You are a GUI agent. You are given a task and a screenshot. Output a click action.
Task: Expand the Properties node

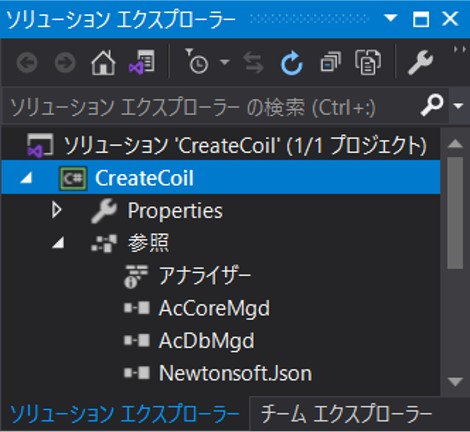tap(57, 210)
